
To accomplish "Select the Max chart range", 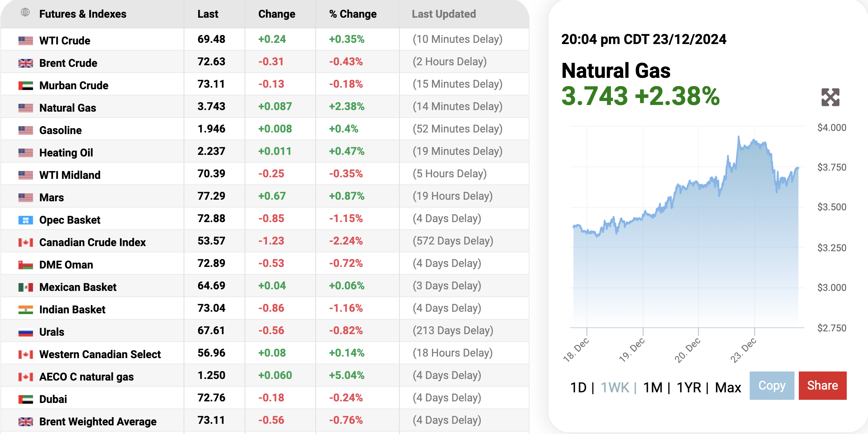I will (728, 388).
